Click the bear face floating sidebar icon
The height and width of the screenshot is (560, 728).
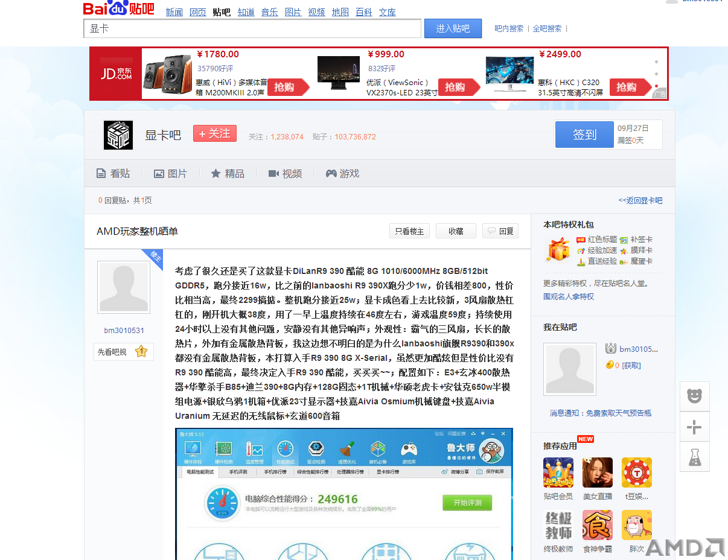point(694,396)
